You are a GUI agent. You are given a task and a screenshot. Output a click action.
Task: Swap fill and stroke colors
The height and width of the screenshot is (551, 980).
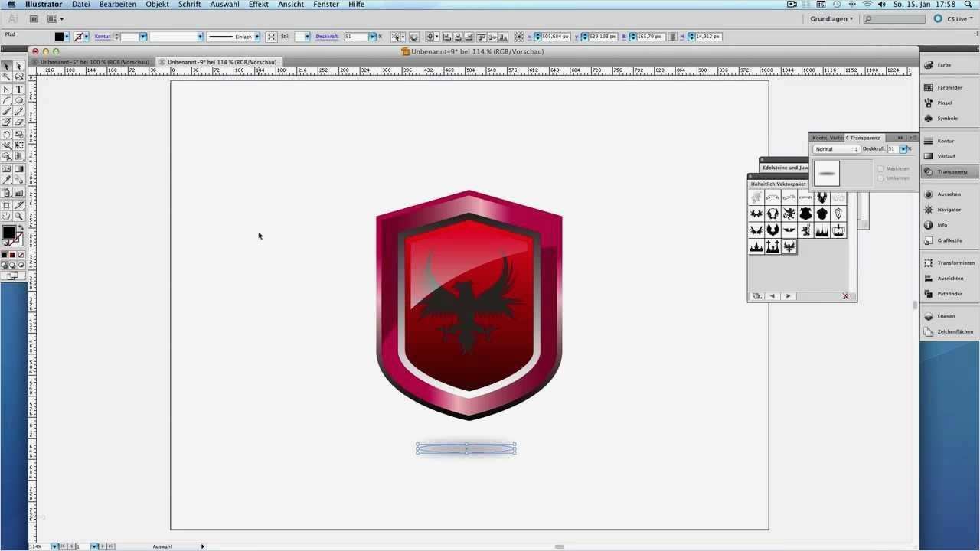pos(21,227)
